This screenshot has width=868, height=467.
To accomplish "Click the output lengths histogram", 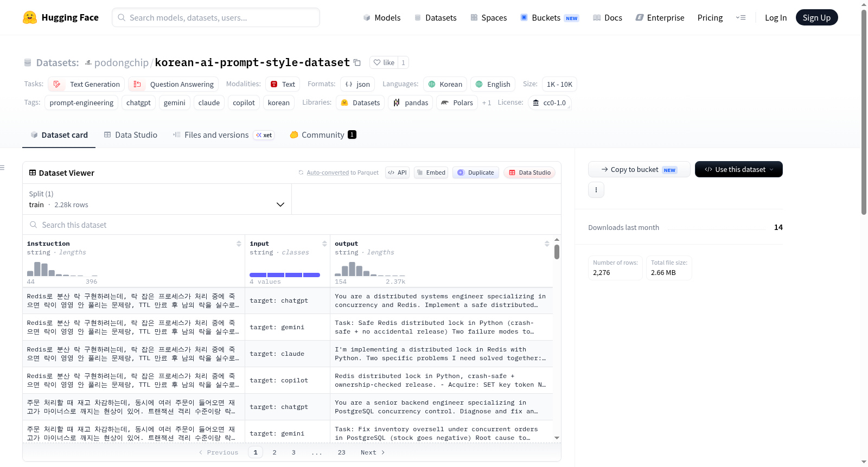I will click(x=370, y=269).
